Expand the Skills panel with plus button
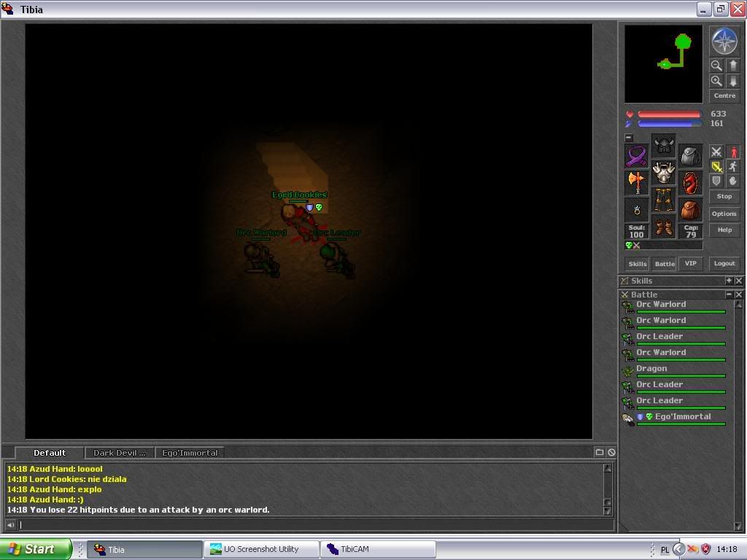Screen dimensions: 747x560 729,281
